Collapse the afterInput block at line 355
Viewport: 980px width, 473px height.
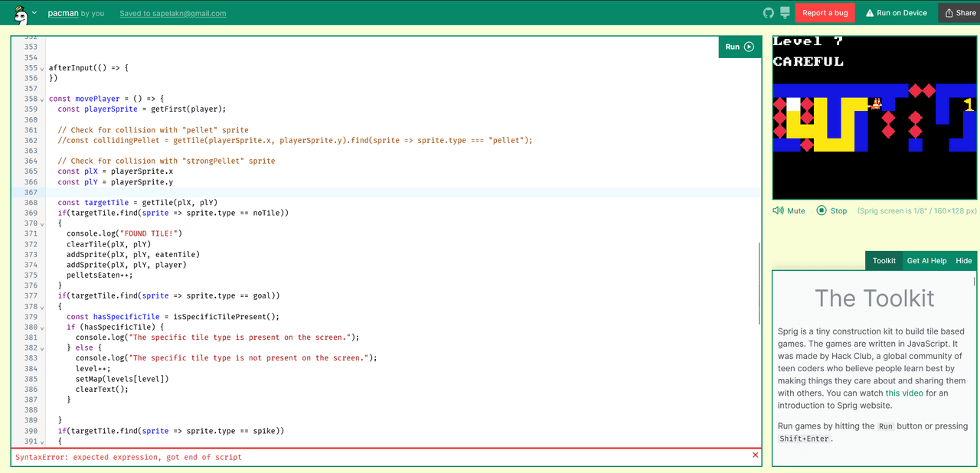point(41,69)
